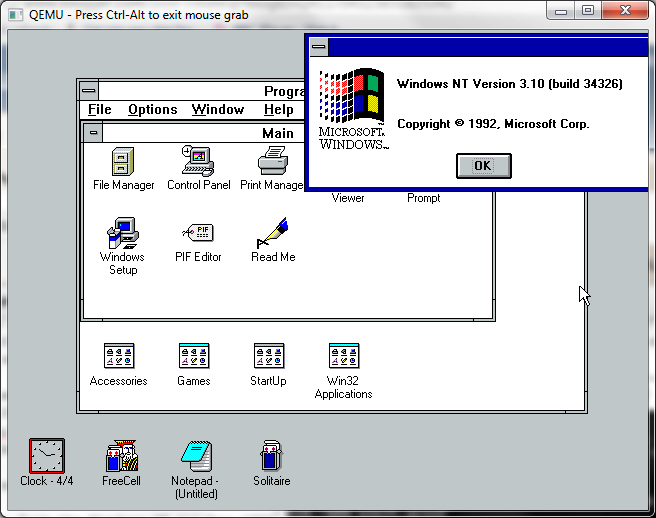Click the Microsoft Windows logo in About dialog
The height and width of the screenshot is (518, 656).
pyautogui.click(x=353, y=109)
